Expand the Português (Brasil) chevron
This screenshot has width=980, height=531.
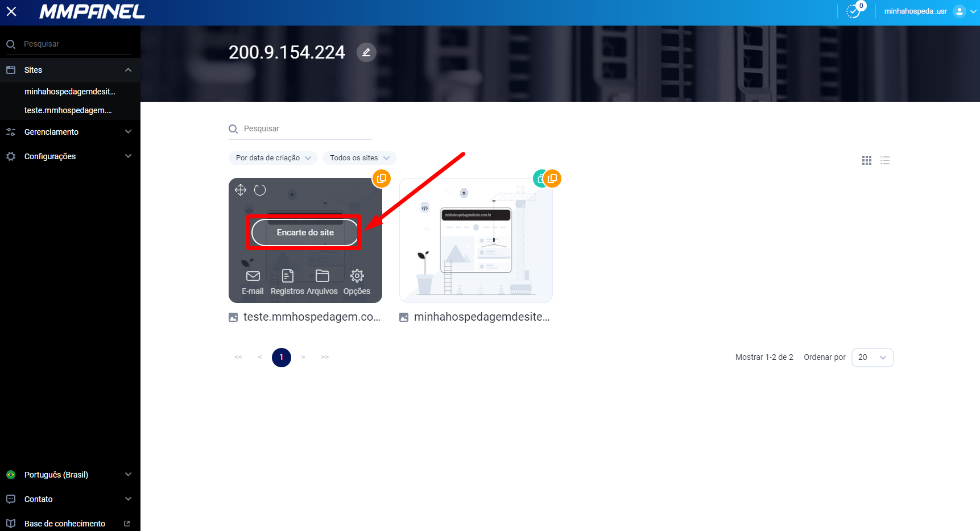[x=128, y=475]
